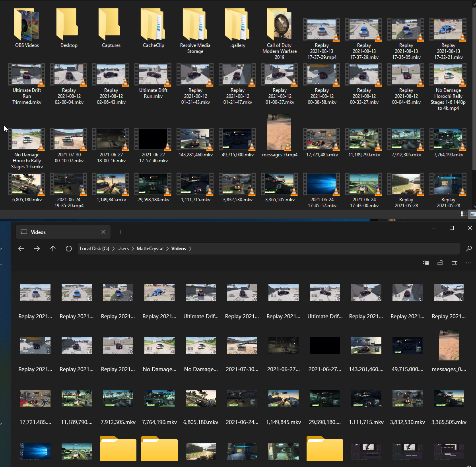Select the 143,281,460.mkv file in upper window

tap(196, 143)
